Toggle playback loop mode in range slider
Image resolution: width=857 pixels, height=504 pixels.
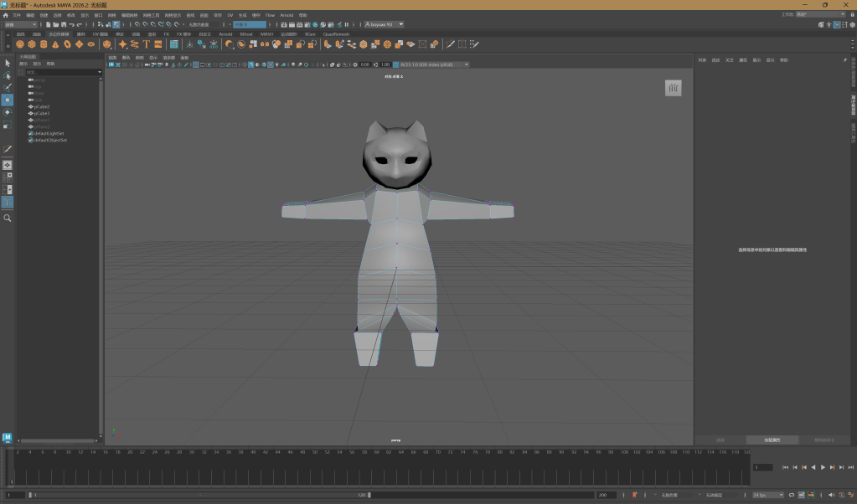pos(790,495)
